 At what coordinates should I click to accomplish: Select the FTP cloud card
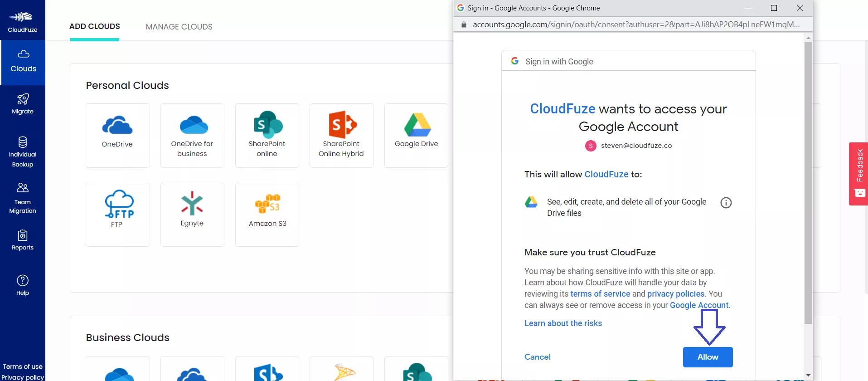coord(117,215)
